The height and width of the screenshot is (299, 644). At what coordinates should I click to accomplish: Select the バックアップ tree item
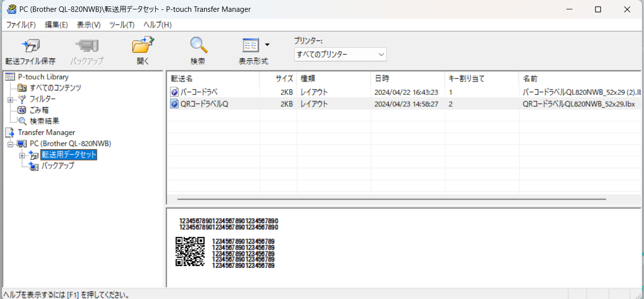58,166
